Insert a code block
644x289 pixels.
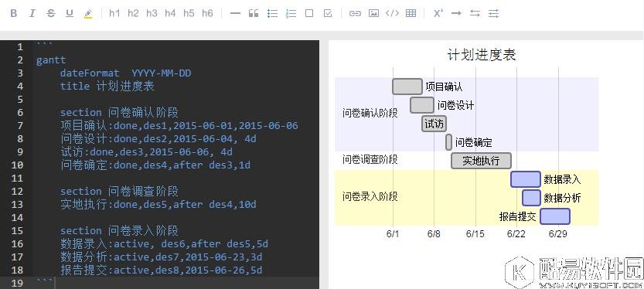392,14
